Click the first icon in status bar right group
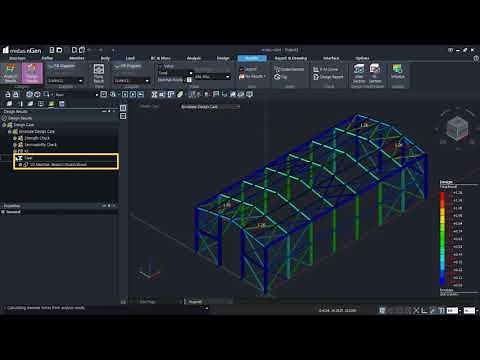Screen dimensions: 480x360 coord(382,310)
